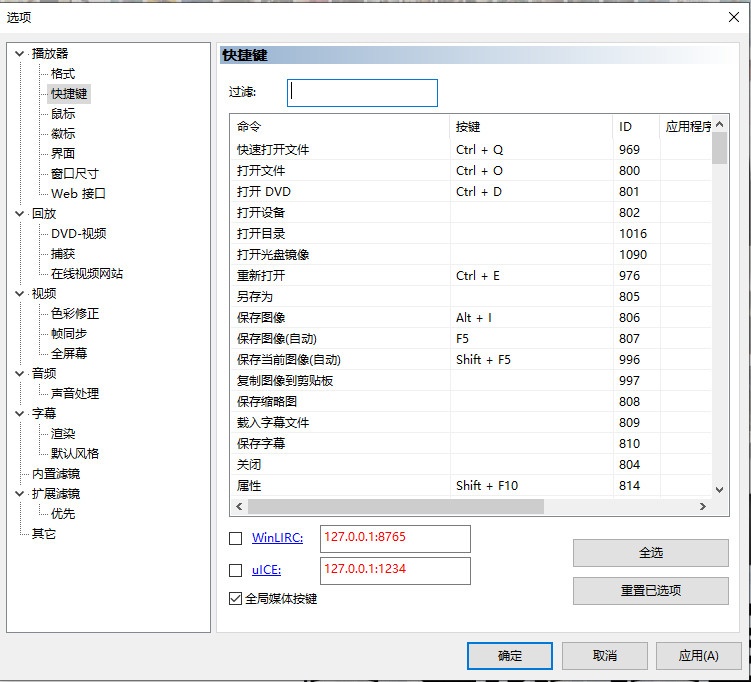Open the DVD-视频 settings page
Image resolution: width=751 pixels, height=682 pixels.
[79, 234]
